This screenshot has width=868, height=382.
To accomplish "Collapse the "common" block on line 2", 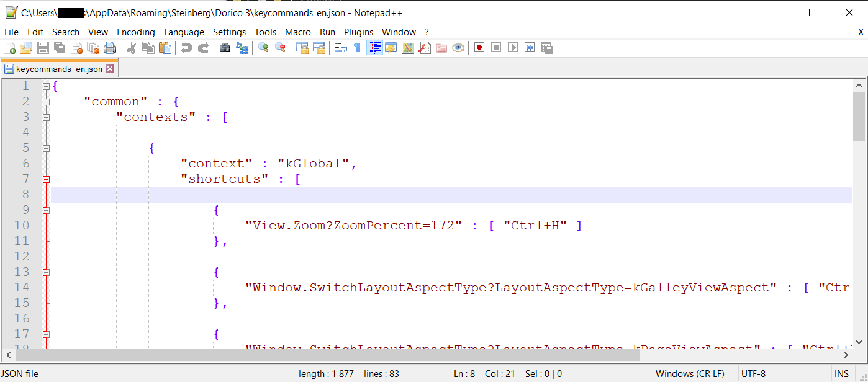I will [46, 102].
